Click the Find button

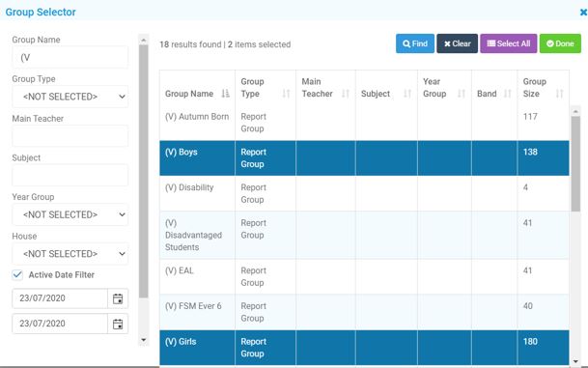[415, 43]
